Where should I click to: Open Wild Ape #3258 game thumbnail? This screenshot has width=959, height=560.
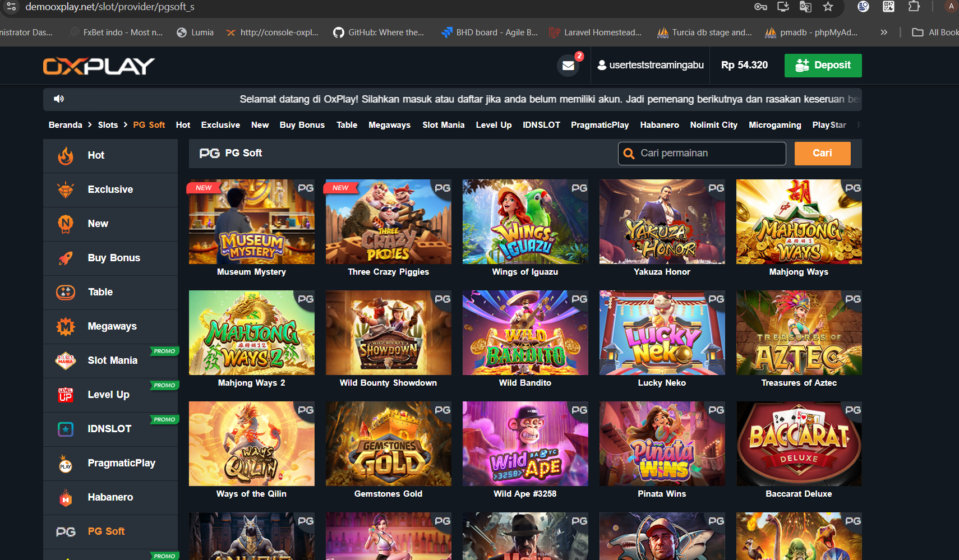[525, 444]
